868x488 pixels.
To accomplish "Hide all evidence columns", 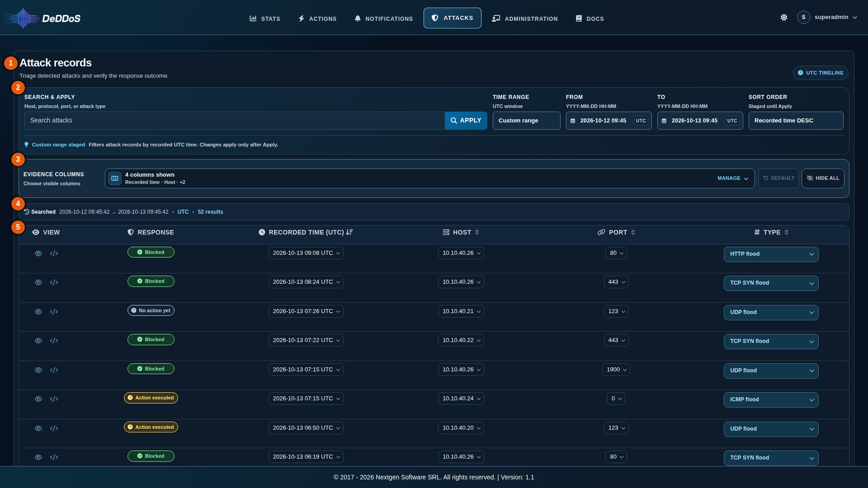I will point(823,178).
